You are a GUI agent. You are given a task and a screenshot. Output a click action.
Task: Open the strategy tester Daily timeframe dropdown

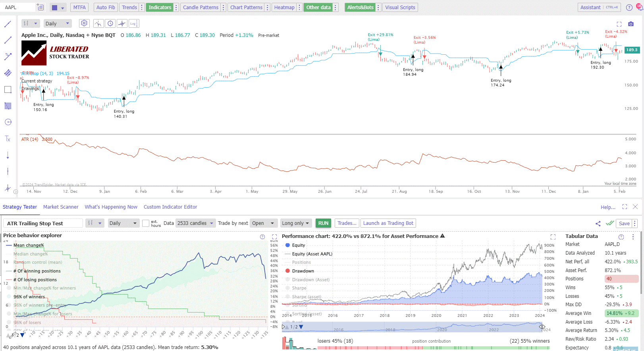[x=123, y=223]
